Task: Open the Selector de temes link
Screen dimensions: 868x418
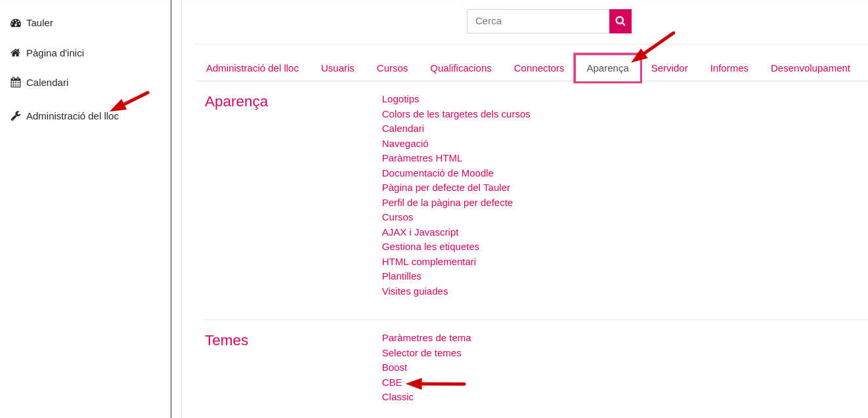Action: pyautogui.click(x=422, y=352)
